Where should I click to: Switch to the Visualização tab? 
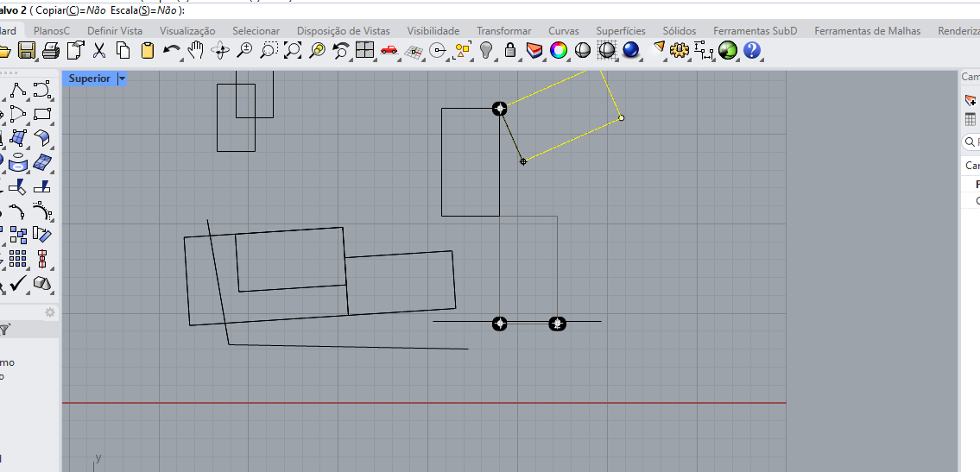point(187,30)
